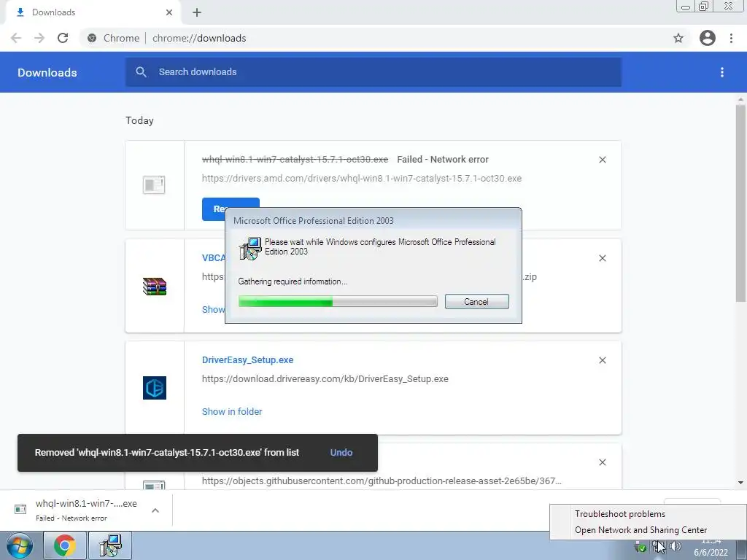Click the Office Professional Edition 2003 title bar
The width and height of the screenshot is (747, 560).
[x=373, y=220]
